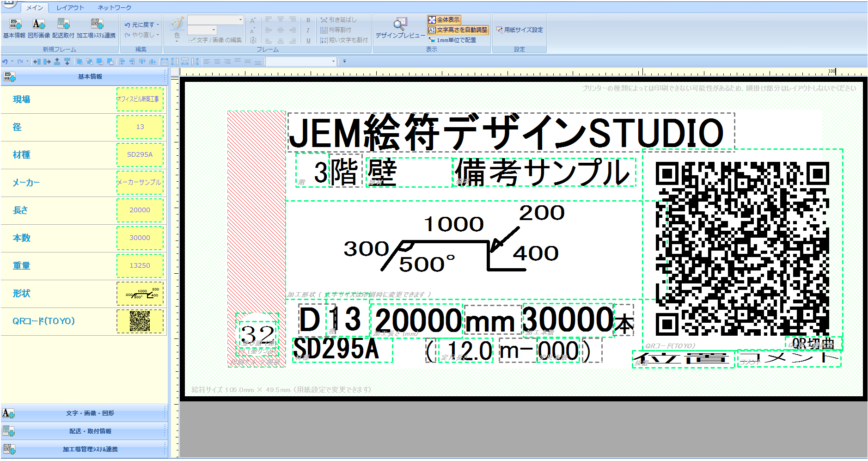
Task: Open デザインプレビュー magnifier preview
Action: click(x=400, y=28)
